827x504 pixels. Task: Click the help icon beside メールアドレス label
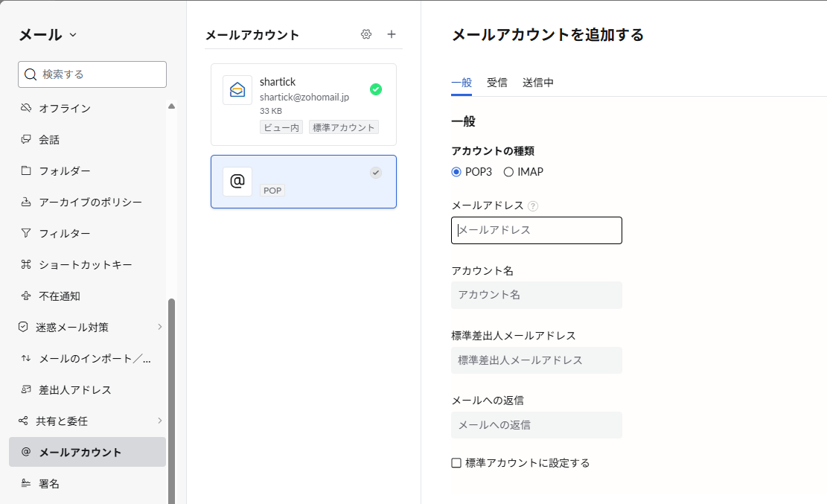click(533, 206)
